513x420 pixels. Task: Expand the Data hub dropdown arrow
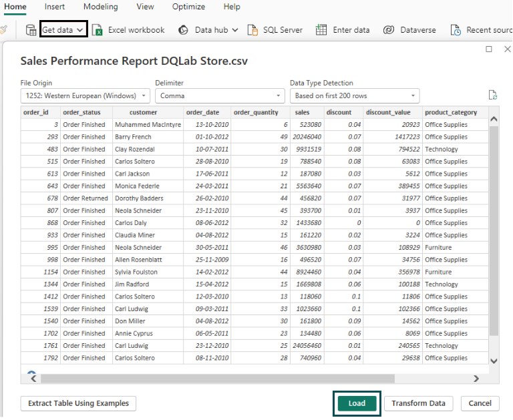235,30
